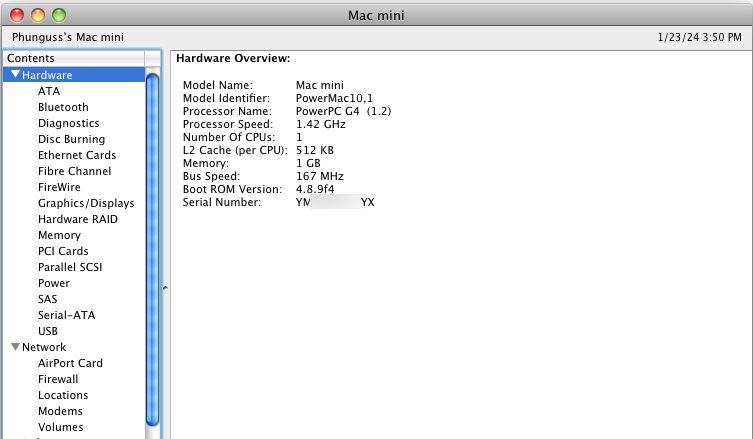Open the Diagnostics entry

69,123
